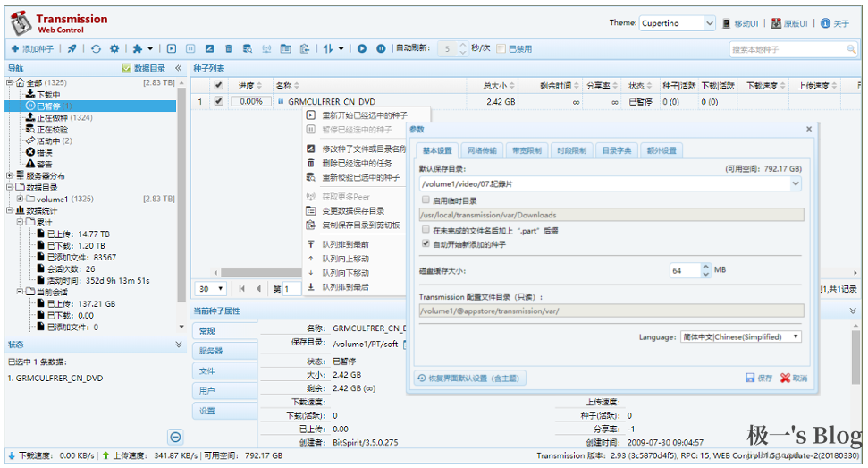Click the search magnifier icon in toolbar

click(x=851, y=49)
